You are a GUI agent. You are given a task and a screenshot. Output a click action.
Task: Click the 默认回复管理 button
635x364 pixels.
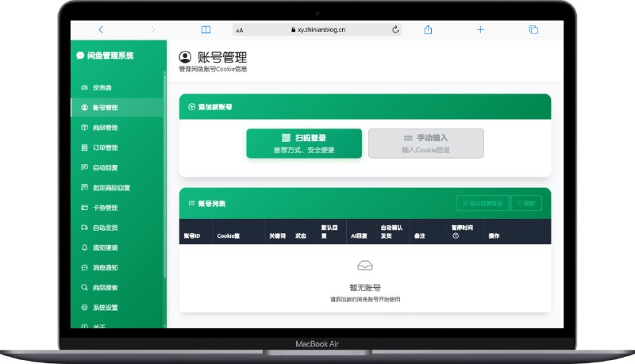[x=483, y=204]
